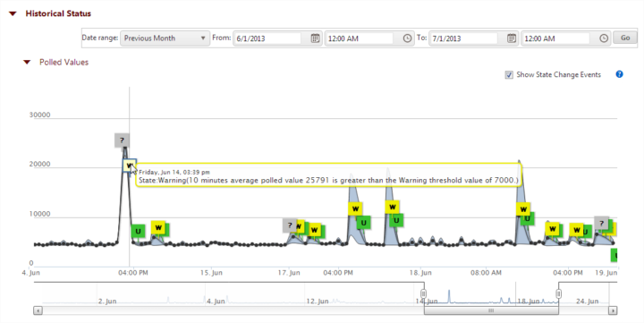Click the scrollbar right arrow
This screenshot has height=323, width=644.
click(x=613, y=310)
